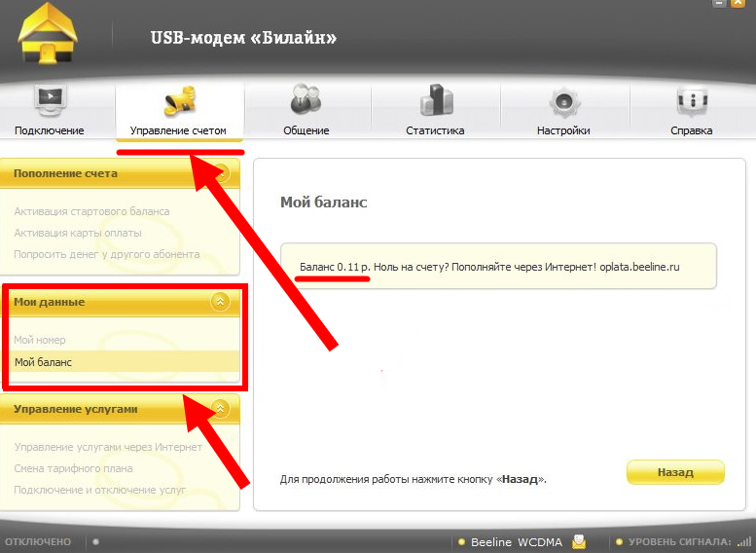Go to the Общение tab label
This screenshot has width=756, height=553.
[x=306, y=130]
